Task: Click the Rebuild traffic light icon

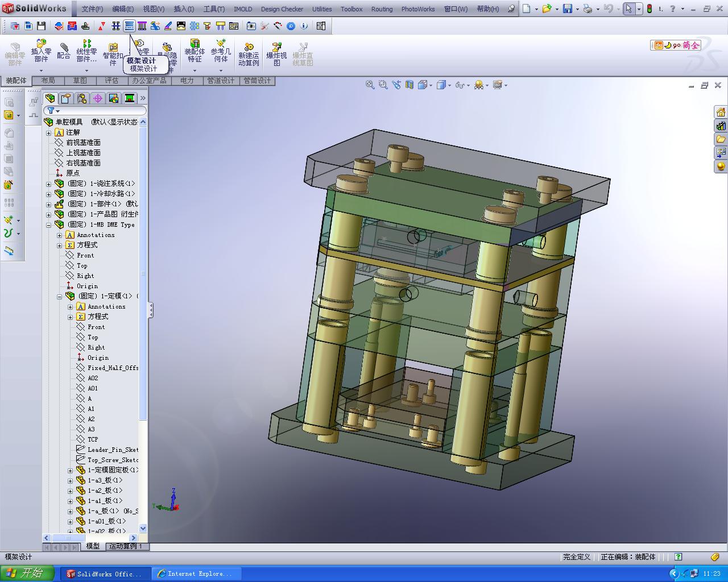Action: (649, 9)
